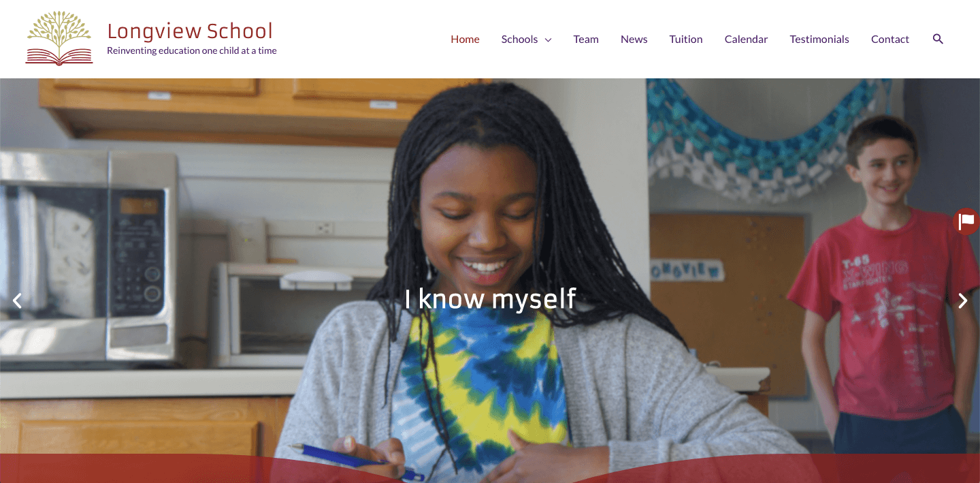Open the Team page

point(586,40)
